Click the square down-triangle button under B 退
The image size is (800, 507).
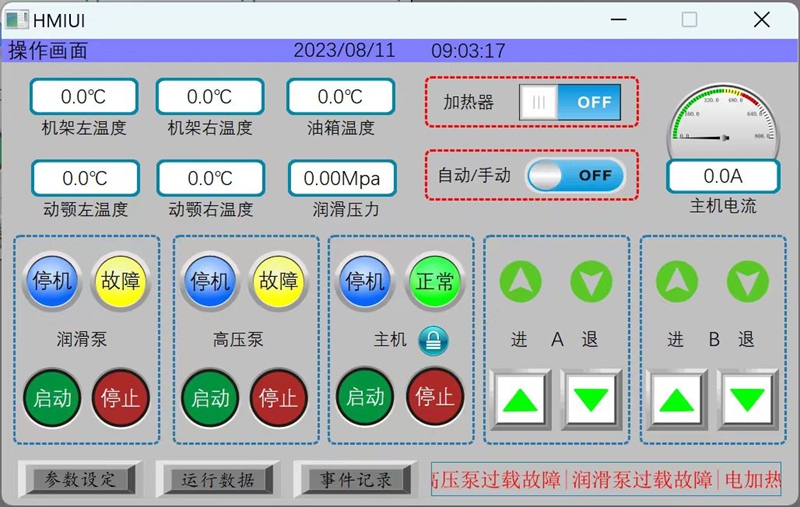747,399
